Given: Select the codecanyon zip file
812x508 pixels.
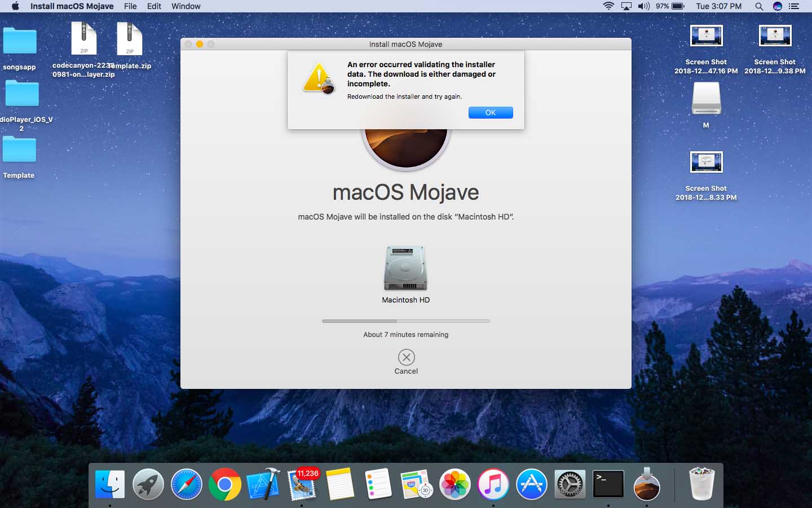Looking at the screenshot, I should 84,39.
